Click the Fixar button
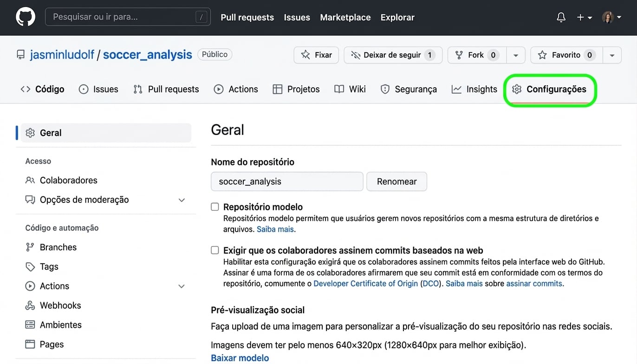The height and width of the screenshot is (364, 637). click(316, 55)
